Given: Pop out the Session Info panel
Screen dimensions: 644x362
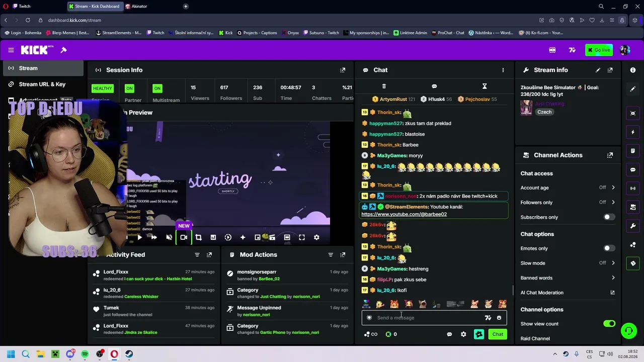Looking at the screenshot, I should 343,70.
